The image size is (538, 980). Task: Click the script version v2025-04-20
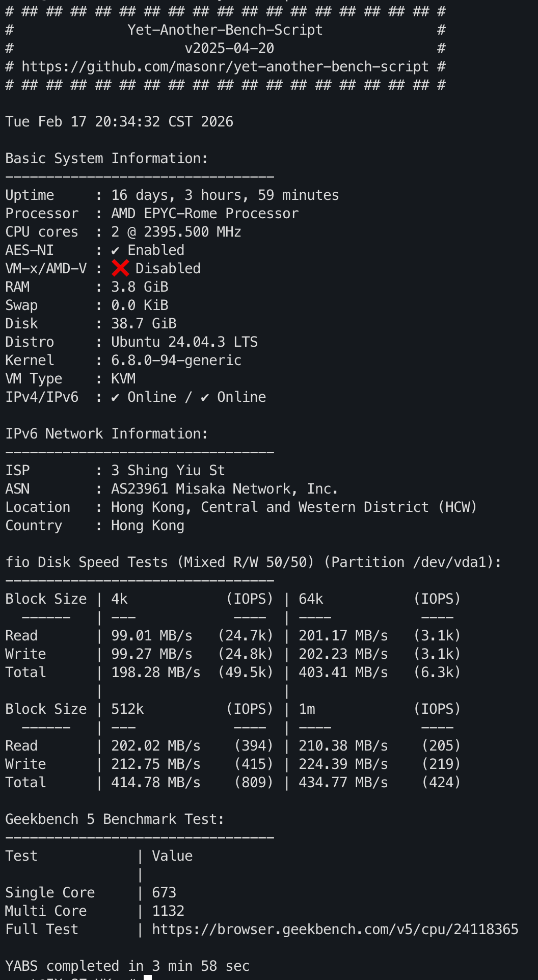[x=229, y=48]
